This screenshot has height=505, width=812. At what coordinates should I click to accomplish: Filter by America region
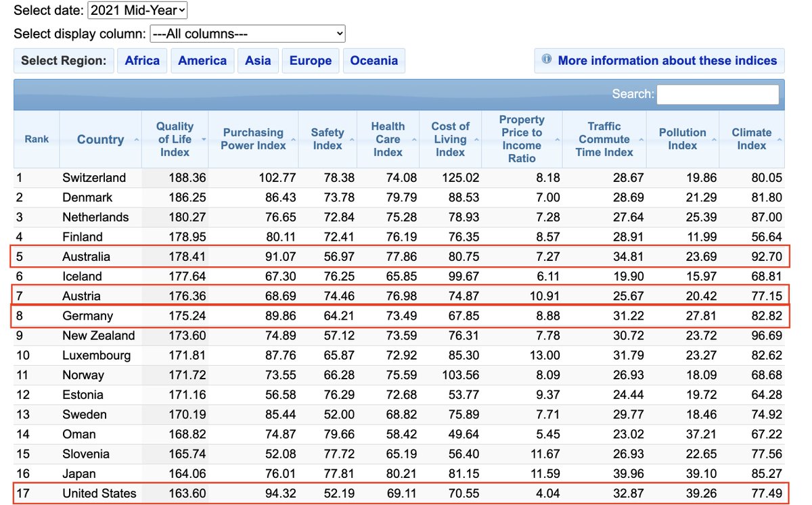point(202,60)
